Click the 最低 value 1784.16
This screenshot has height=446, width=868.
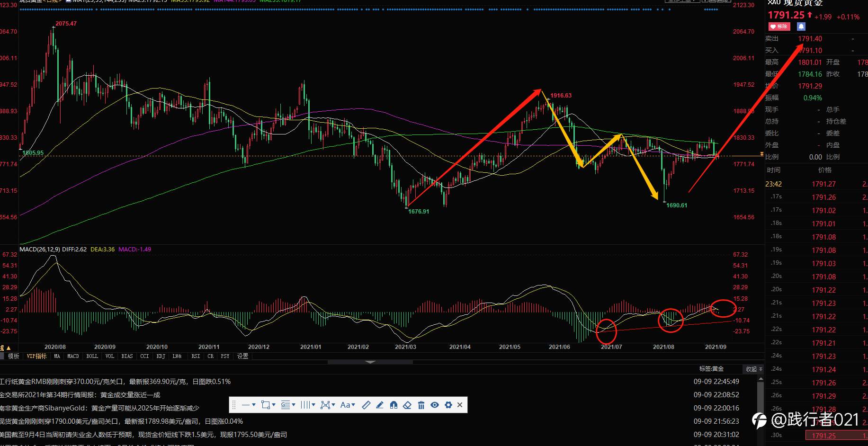(x=810, y=74)
